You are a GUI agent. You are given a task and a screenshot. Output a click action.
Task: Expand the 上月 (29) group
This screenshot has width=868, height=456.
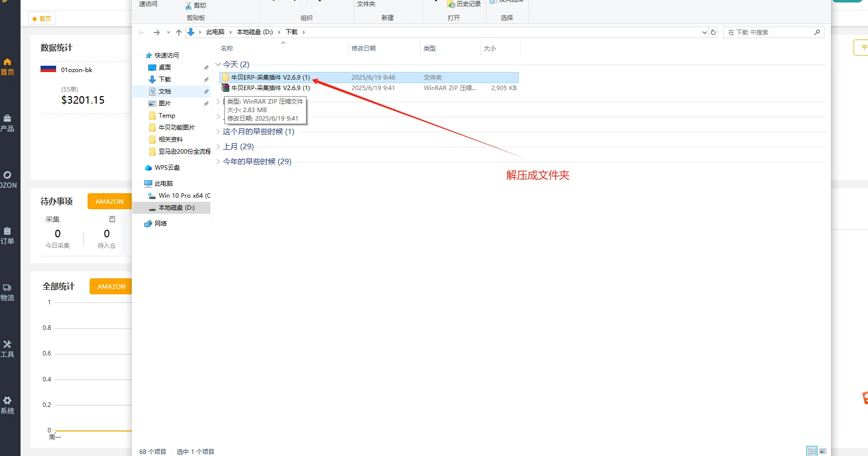click(x=218, y=147)
